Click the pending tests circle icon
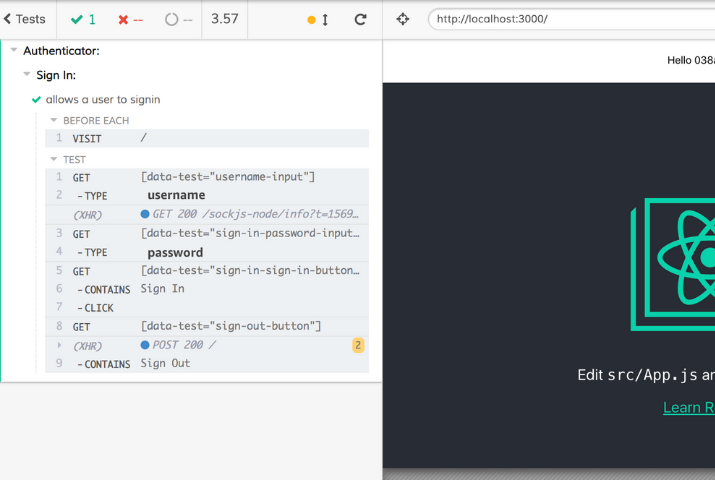 [x=171, y=19]
